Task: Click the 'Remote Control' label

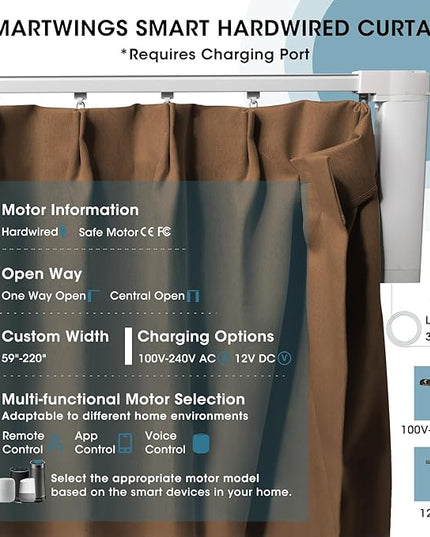Action: pyautogui.click(x=23, y=442)
